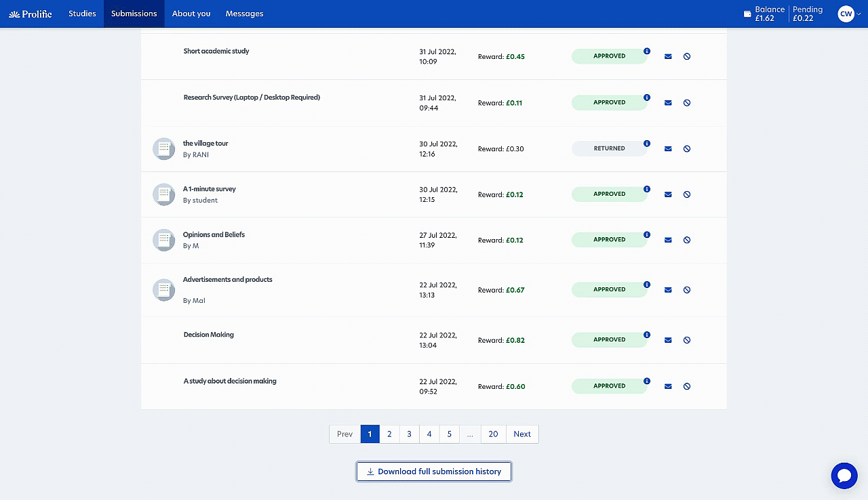Click A 1-minute survey study thumbnail

(163, 194)
